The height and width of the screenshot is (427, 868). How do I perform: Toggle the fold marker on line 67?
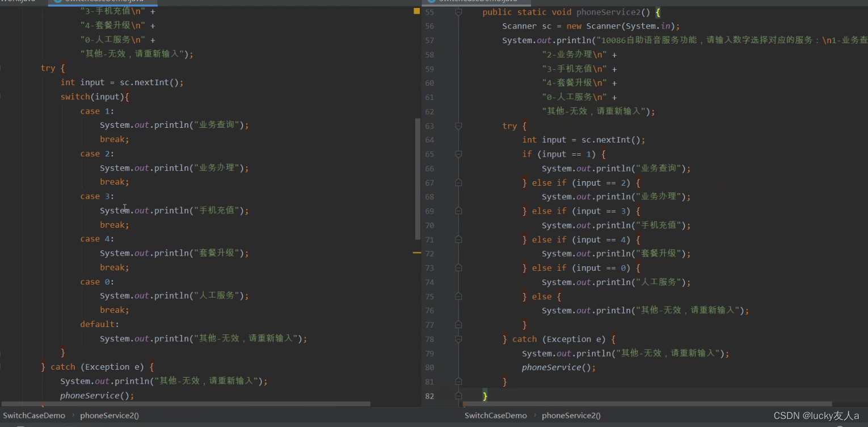point(458,182)
